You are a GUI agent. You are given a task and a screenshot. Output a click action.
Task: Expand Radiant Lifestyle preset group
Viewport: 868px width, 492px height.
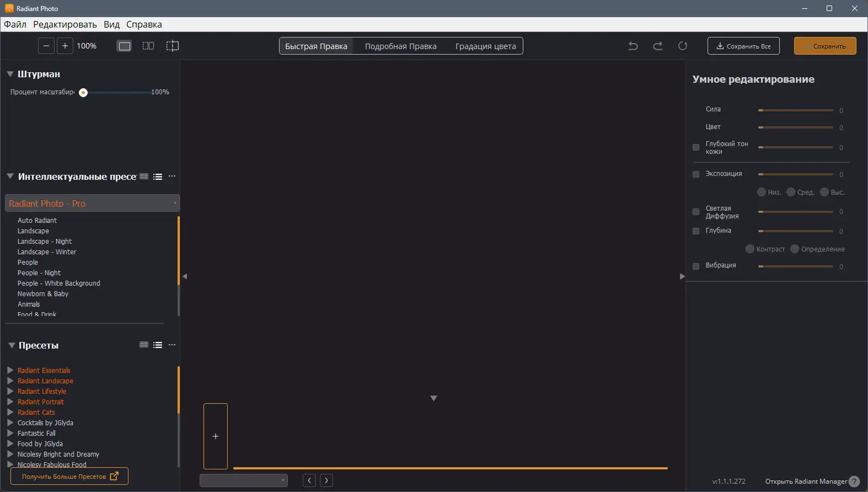click(x=10, y=391)
